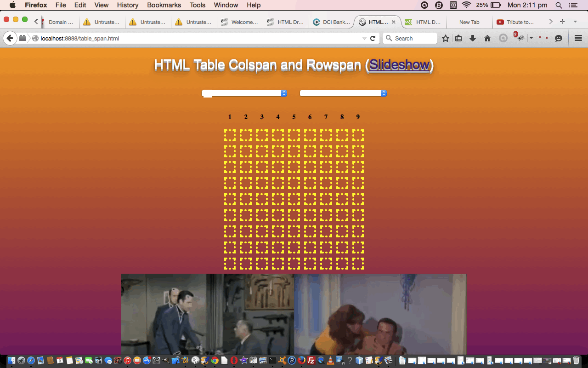Open the Edit menu
Image resolution: width=588 pixels, height=368 pixels.
[80, 5]
